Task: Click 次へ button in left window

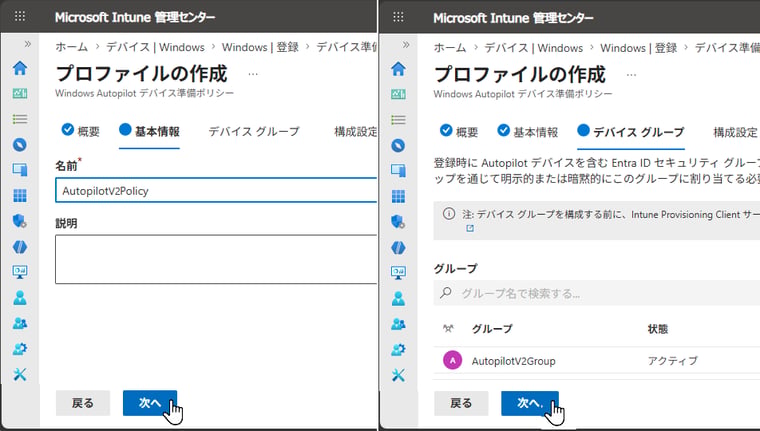Action: click(150, 403)
